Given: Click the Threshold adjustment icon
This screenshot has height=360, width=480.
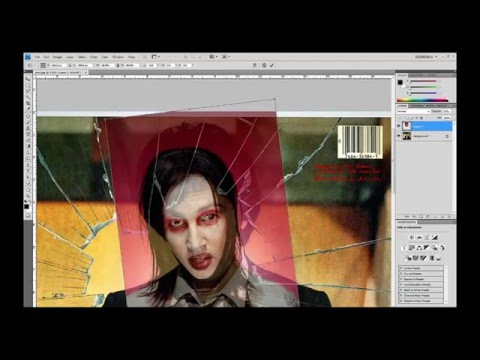Looking at the screenshot, I should click(x=423, y=258).
